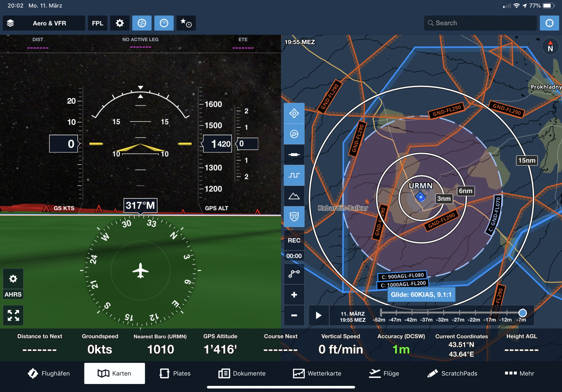Toggle the terrain hazard mountain layer
The width and height of the screenshot is (562, 392).
pyautogui.click(x=294, y=196)
